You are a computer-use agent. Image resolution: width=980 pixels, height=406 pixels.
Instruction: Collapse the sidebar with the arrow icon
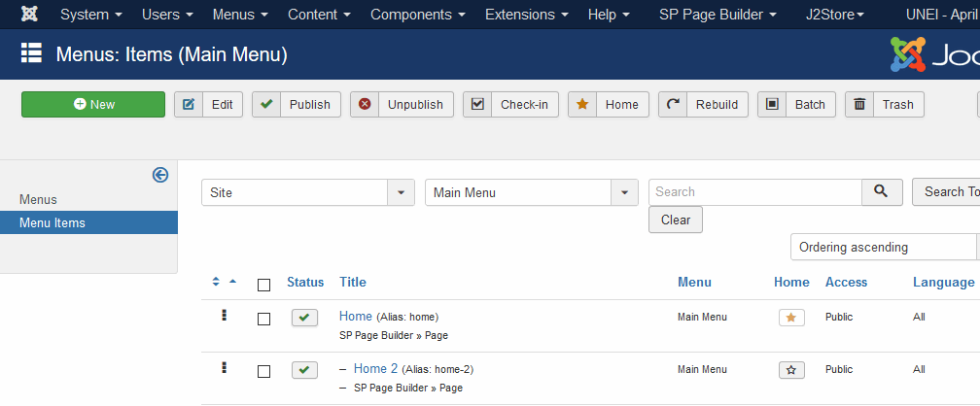tap(160, 175)
